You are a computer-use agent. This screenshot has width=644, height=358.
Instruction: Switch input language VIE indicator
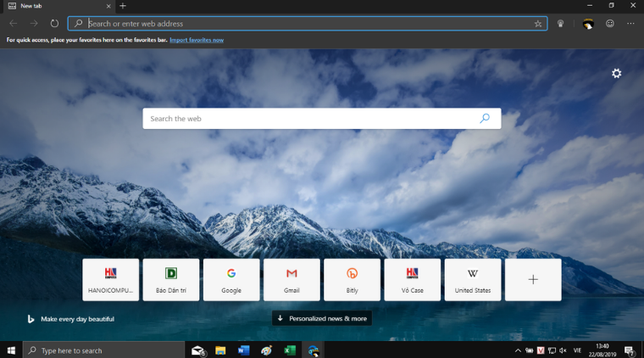(577, 350)
